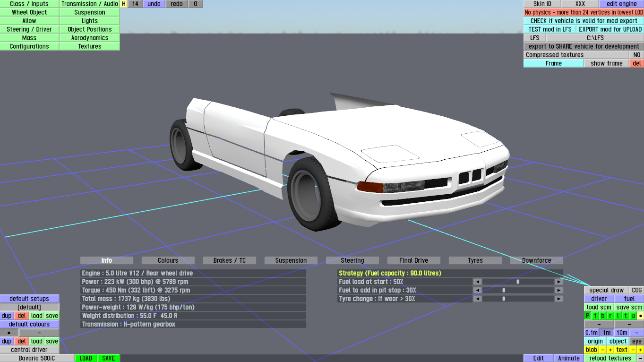Toggle the eye button
Viewport: 644px width, 362px height.
coord(637,341)
